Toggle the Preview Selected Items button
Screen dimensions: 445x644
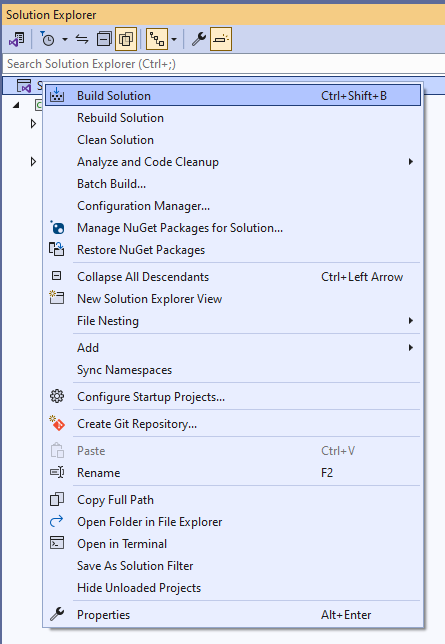point(221,39)
